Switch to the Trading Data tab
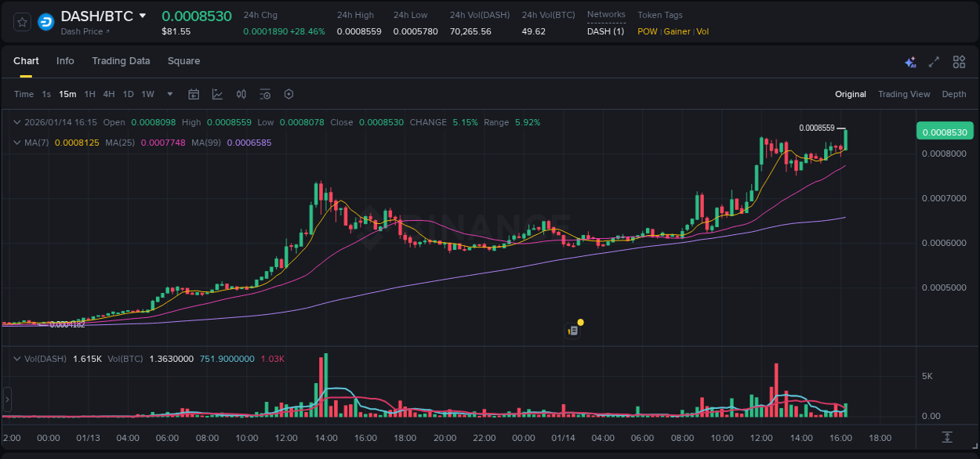The height and width of the screenshot is (459, 980). click(x=121, y=60)
